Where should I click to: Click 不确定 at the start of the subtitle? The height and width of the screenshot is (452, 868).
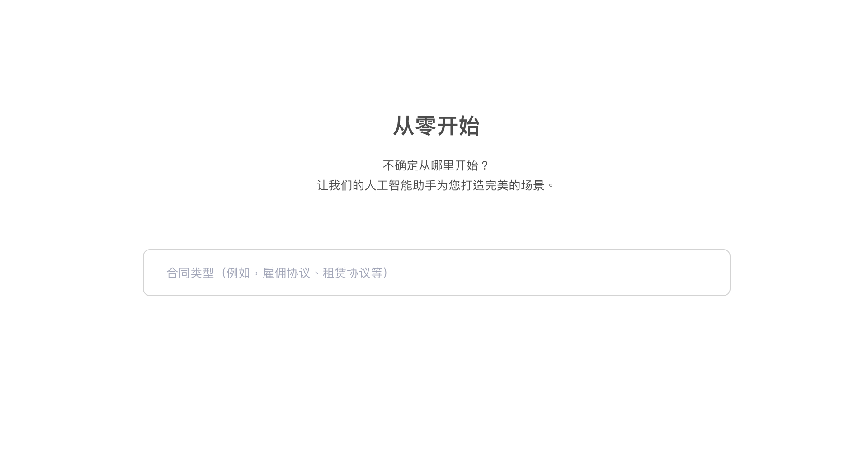point(401,165)
